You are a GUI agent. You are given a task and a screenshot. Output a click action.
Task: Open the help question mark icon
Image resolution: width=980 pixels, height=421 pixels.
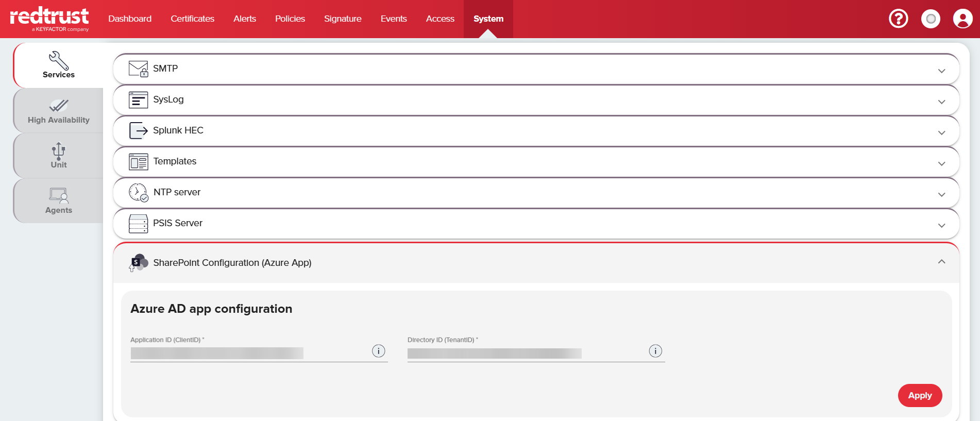[x=899, y=19]
